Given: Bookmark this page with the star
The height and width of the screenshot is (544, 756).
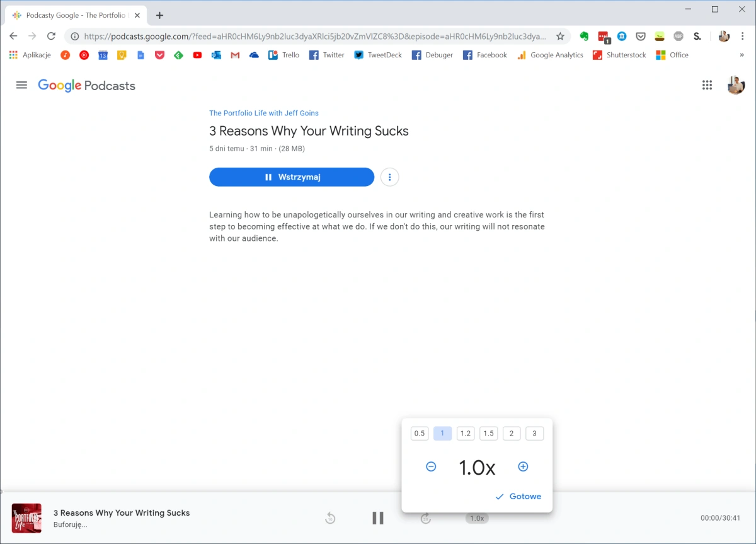Looking at the screenshot, I should click(x=560, y=36).
